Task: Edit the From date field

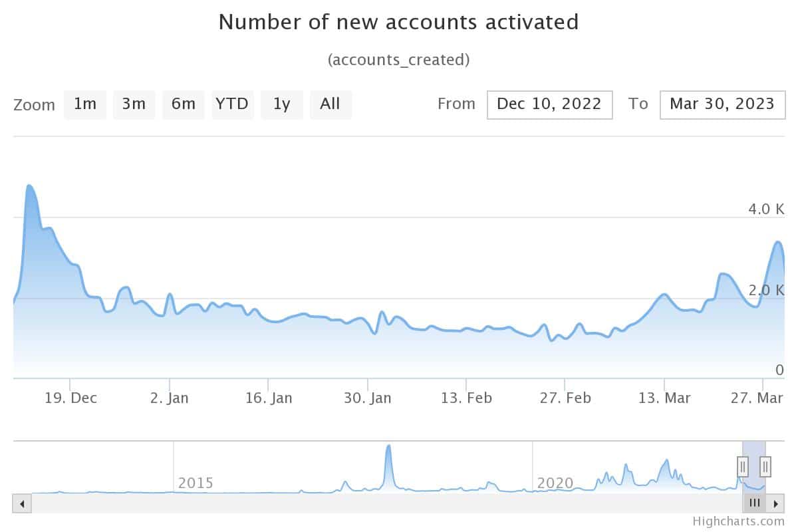Action: point(549,104)
